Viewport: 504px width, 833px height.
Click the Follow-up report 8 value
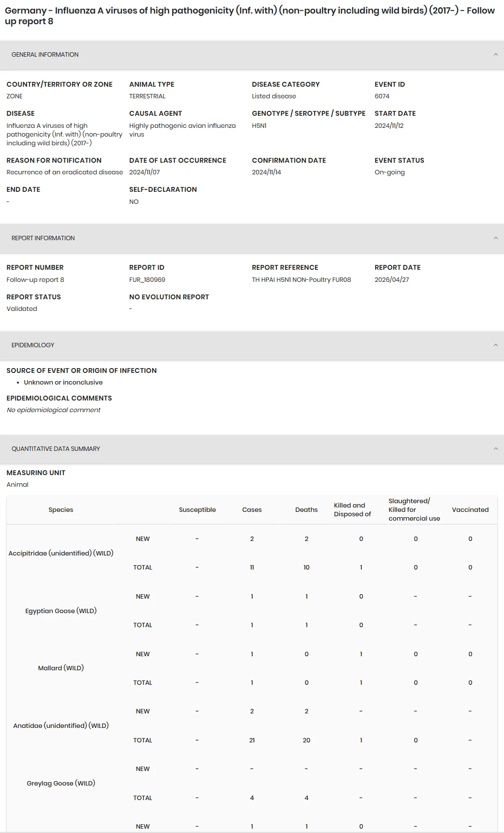click(35, 280)
